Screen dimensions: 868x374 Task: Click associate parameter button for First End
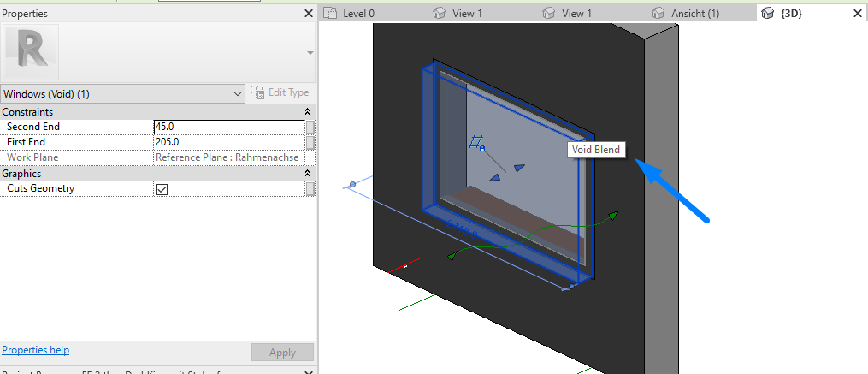click(310, 142)
